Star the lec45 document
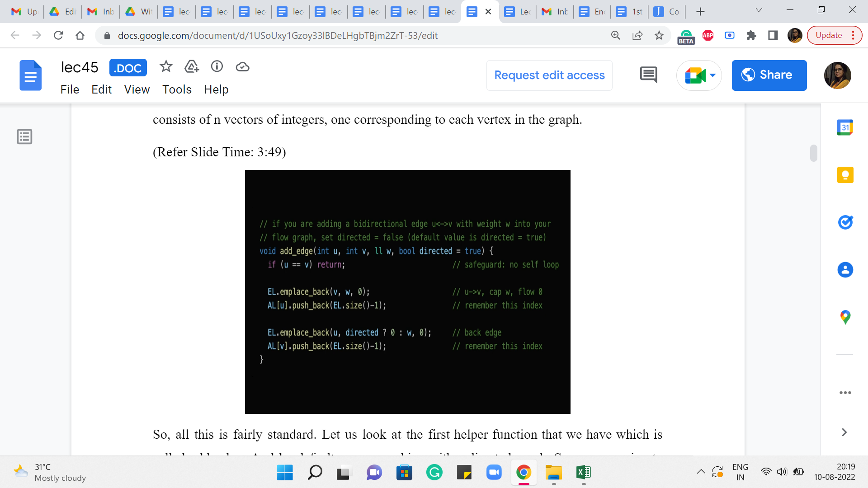This screenshot has height=488, width=868. click(x=166, y=67)
